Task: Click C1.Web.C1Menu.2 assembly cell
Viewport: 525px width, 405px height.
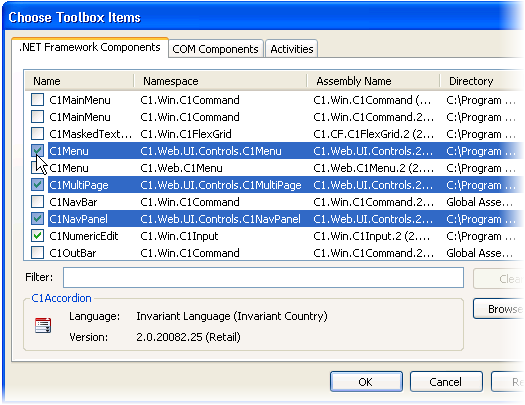Action: pyautogui.click(x=373, y=168)
